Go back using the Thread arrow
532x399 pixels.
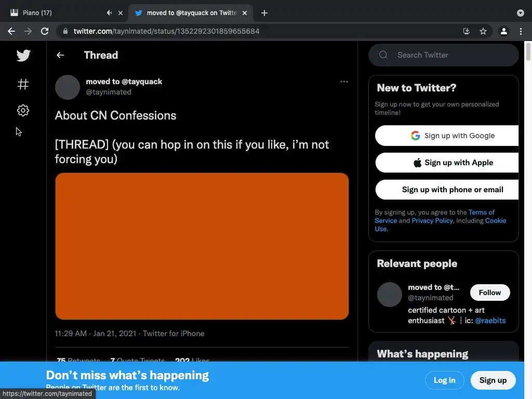(x=60, y=55)
